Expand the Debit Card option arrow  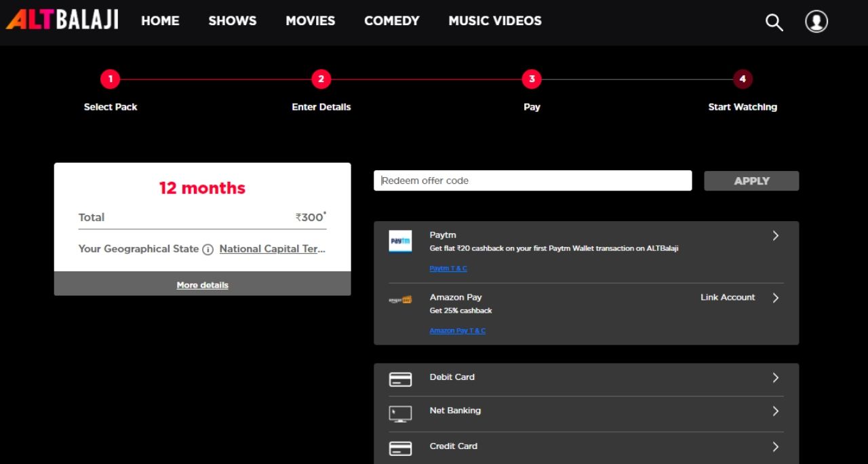[x=776, y=378]
